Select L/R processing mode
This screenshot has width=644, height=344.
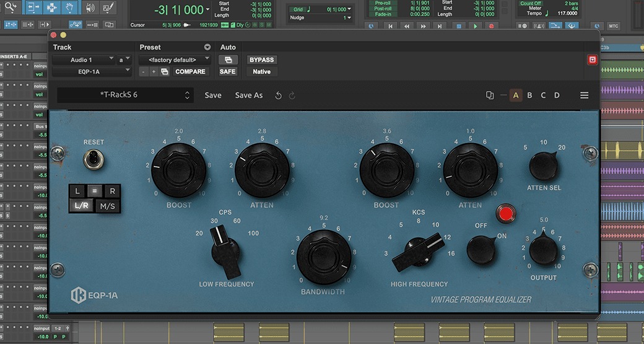pos(81,206)
